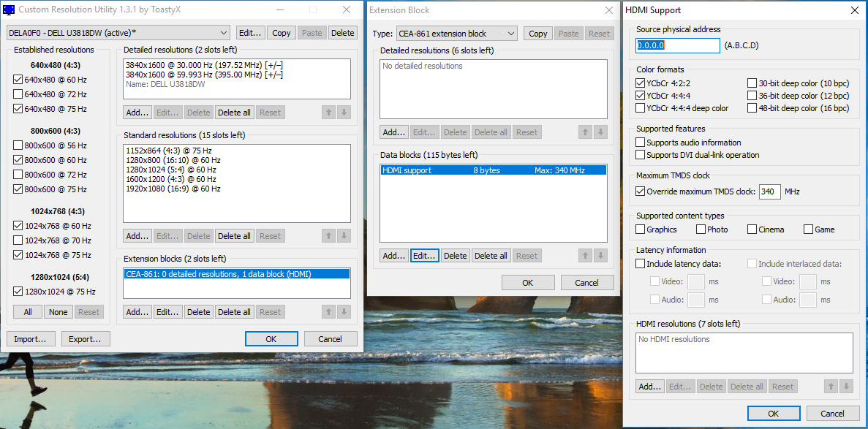Click the Source physical address field
Screen dimensions: 868x429
(678, 45)
